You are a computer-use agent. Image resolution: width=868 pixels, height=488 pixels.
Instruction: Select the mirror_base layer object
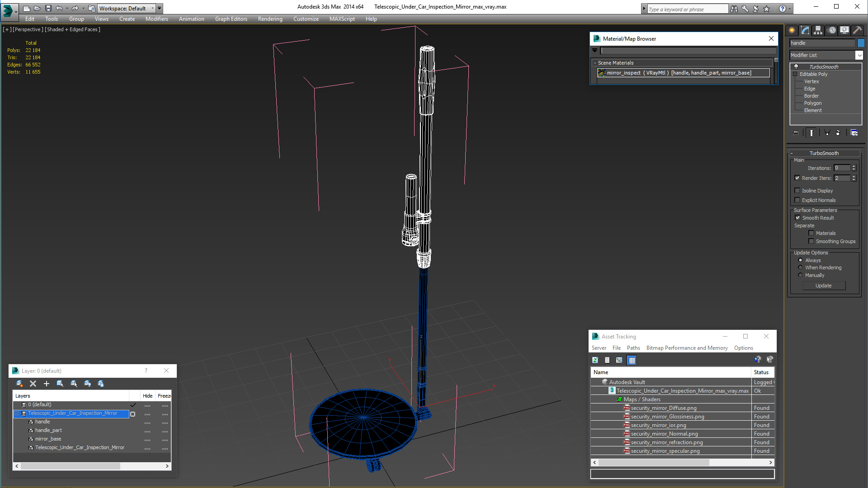pos(48,439)
